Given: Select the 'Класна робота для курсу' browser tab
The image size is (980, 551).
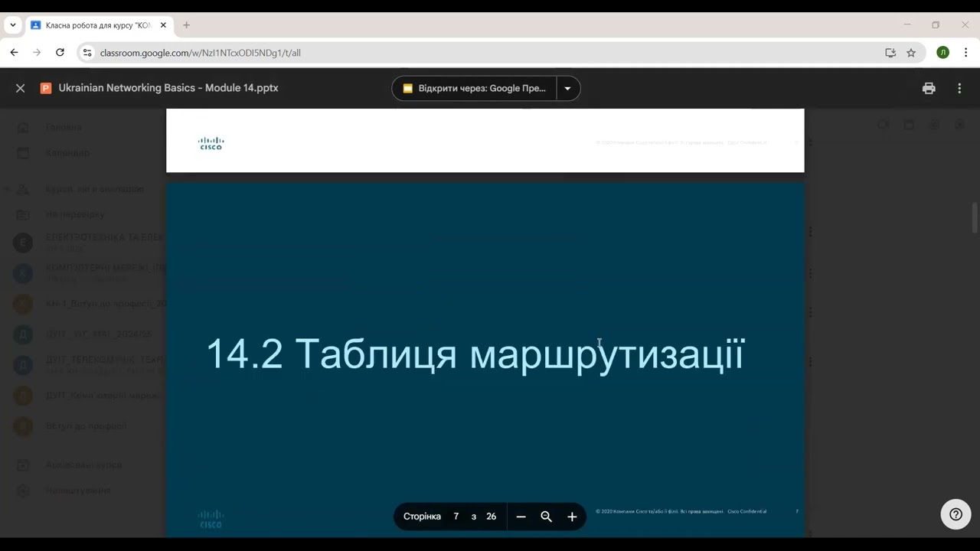Looking at the screenshot, I should 98,25.
